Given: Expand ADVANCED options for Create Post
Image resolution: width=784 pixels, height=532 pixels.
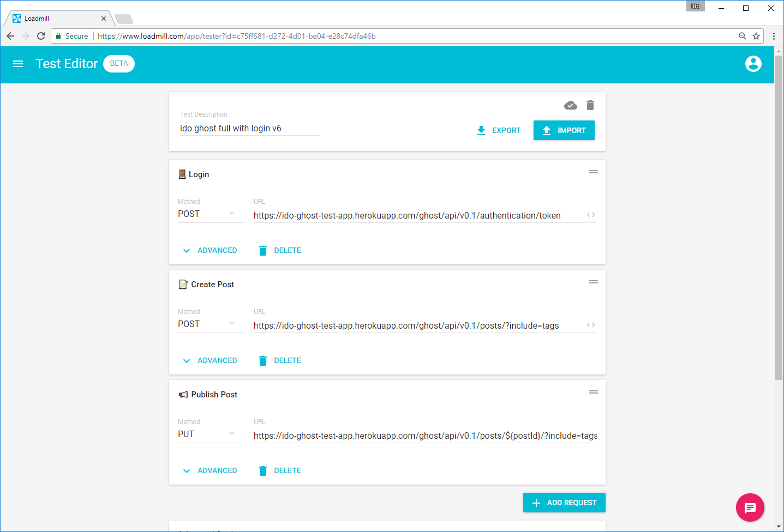Looking at the screenshot, I should tap(210, 361).
